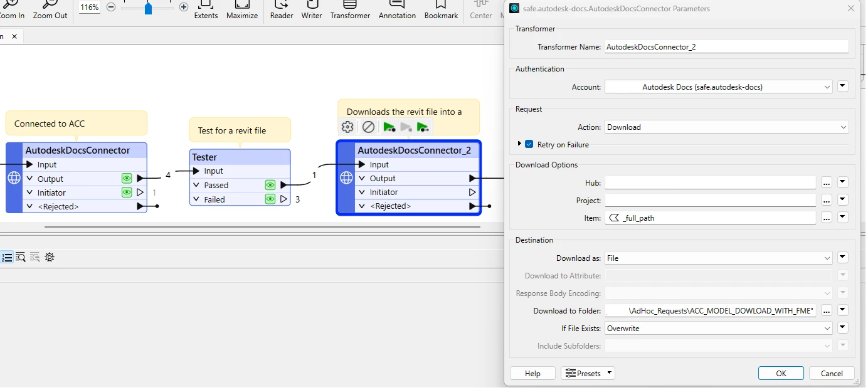The image size is (868, 390).
Task: Click the Download to Folder path field
Action: pos(711,311)
